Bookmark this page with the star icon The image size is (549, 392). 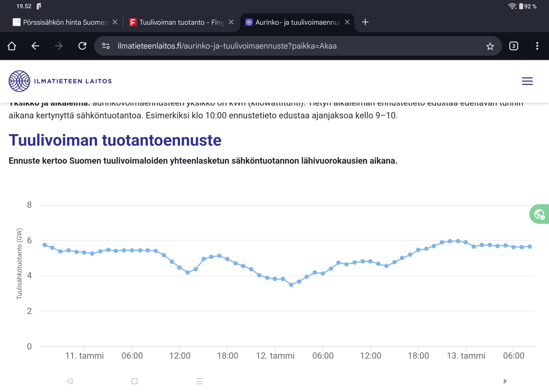click(490, 46)
